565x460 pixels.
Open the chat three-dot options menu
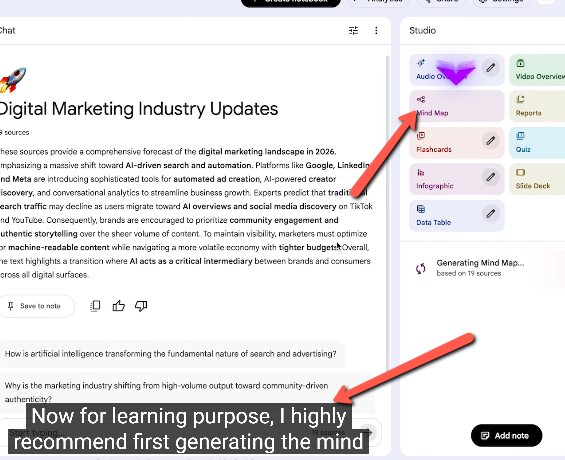coord(376,31)
